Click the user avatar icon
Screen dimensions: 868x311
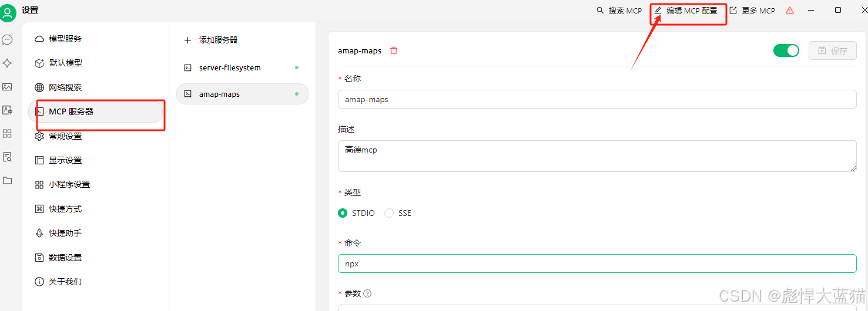(8, 12)
